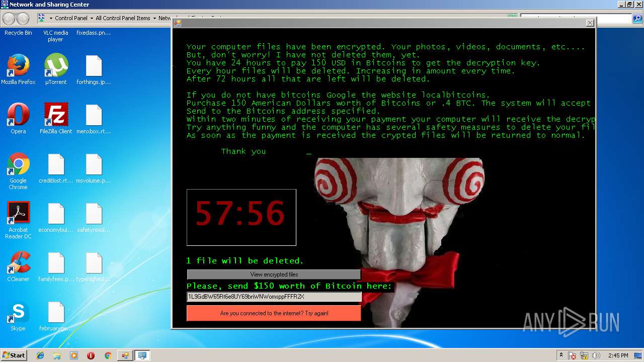Viewport: 644px width, 362px height.
Task: Click All Control Panel Items breadcrumb
Action: click(x=123, y=18)
